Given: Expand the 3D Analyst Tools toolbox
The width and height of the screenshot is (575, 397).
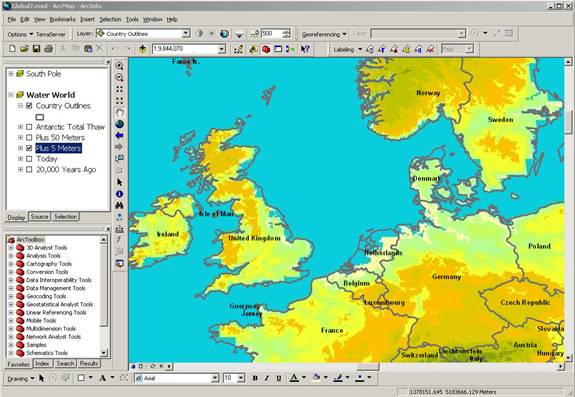Looking at the screenshot, I should [11, 247].
